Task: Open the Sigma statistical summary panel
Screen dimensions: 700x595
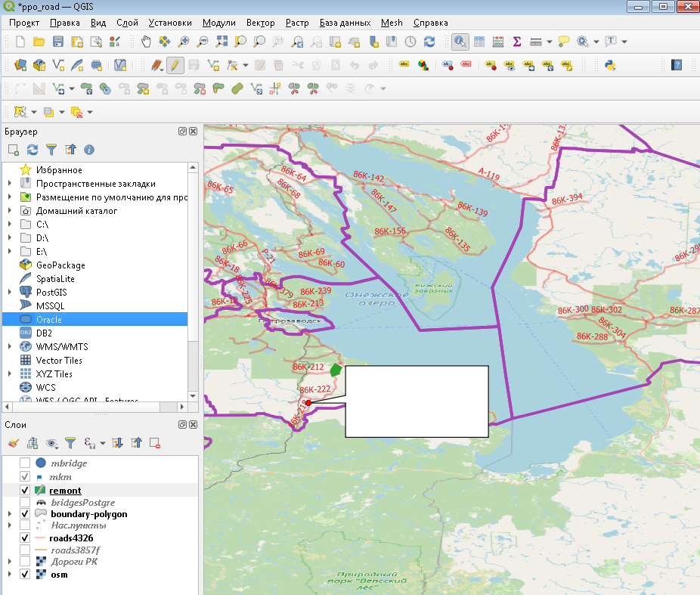Action: point(517,42)
